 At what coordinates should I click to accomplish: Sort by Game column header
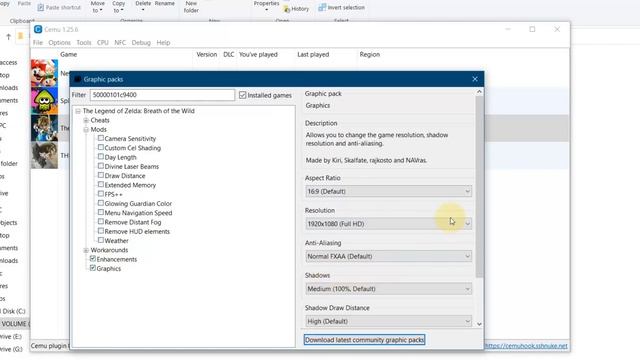69,54
